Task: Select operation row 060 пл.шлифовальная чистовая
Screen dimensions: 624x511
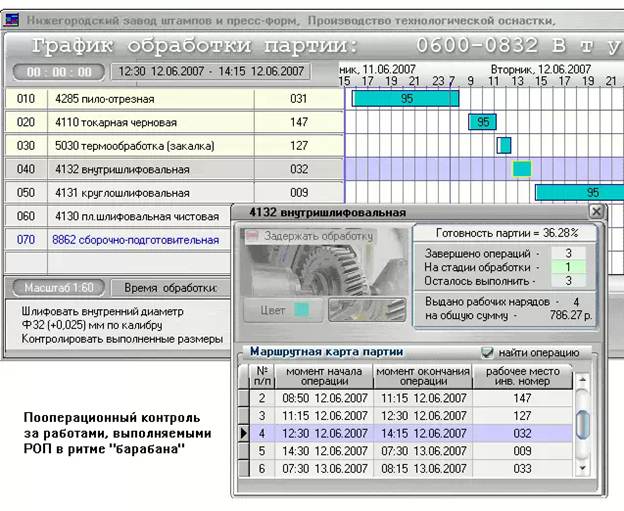Action: [x=118, y=216]
